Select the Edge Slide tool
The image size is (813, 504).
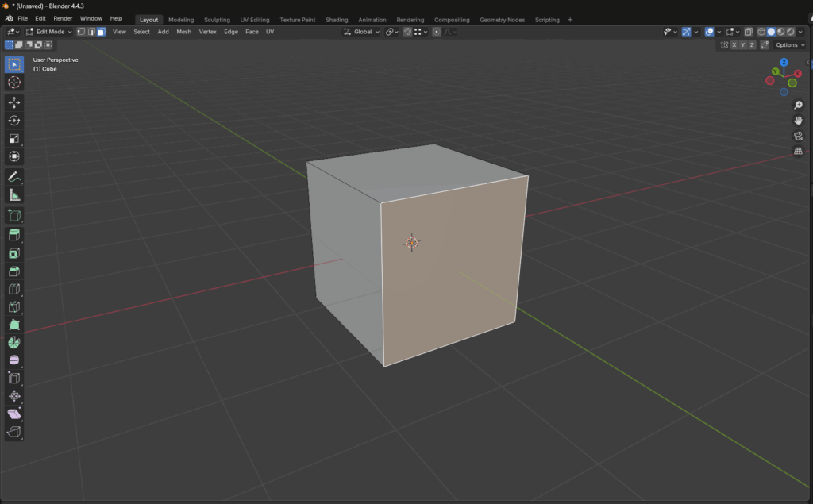coord(14,378)
